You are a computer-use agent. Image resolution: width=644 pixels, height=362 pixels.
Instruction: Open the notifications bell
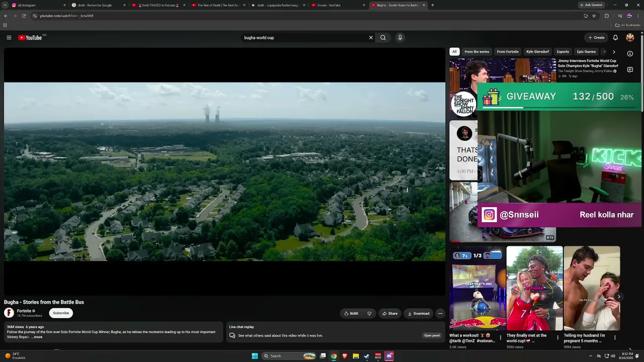click(615, 38)
